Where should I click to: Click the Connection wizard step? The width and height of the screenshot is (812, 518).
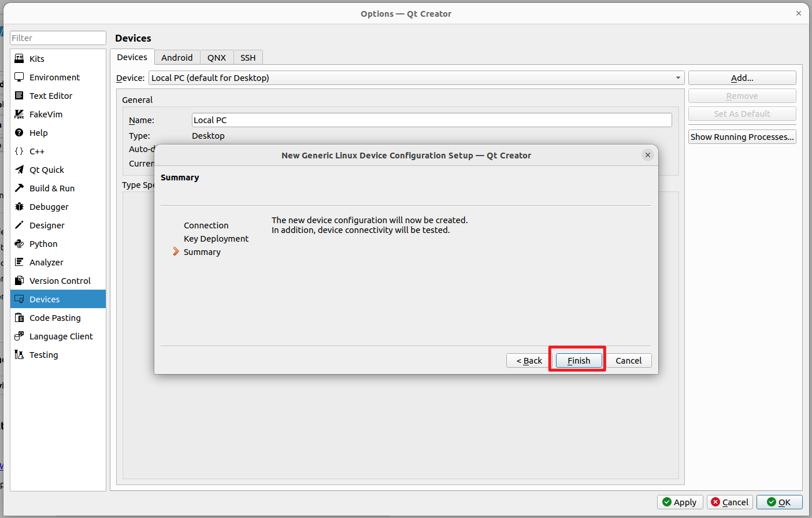[206, 225]
